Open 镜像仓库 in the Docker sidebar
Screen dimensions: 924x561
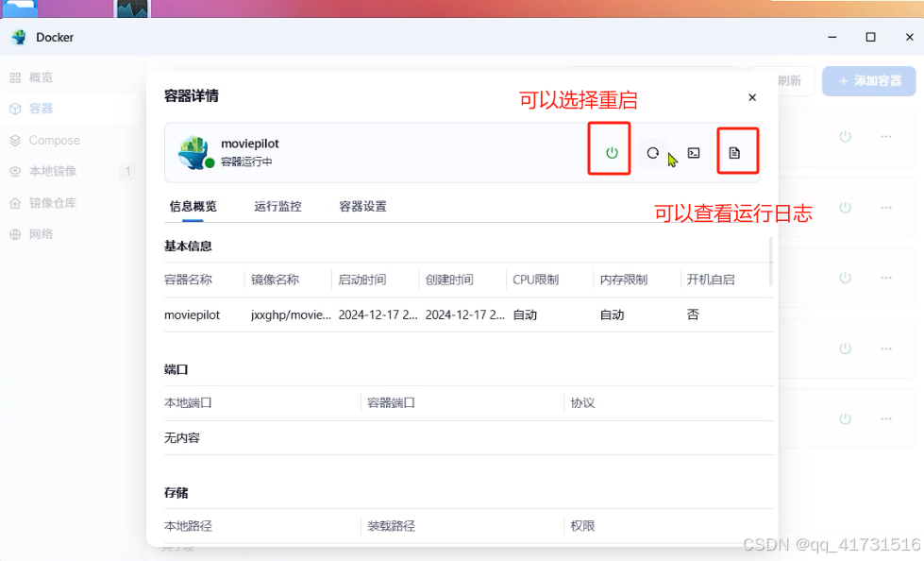(x=53, y=203)
